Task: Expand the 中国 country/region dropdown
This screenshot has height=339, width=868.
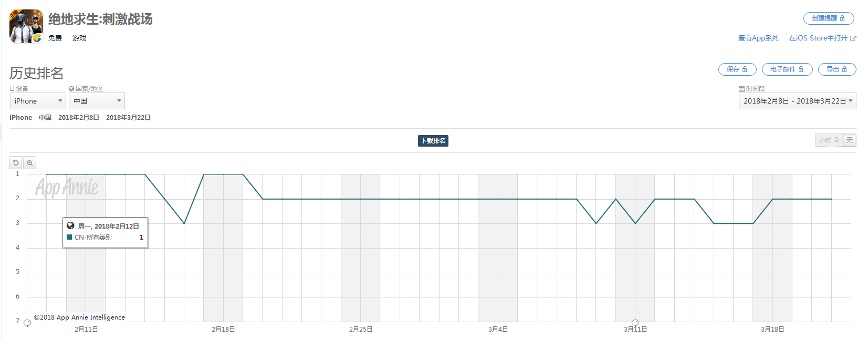Action: (x=97, y=101)
